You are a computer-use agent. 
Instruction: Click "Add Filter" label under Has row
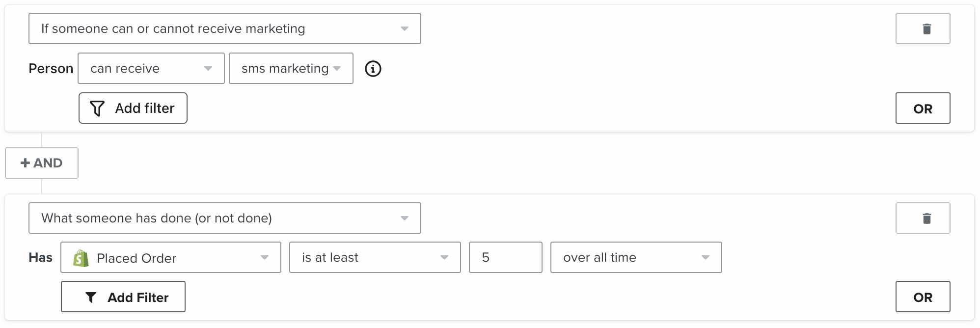[x=138, y=298]
